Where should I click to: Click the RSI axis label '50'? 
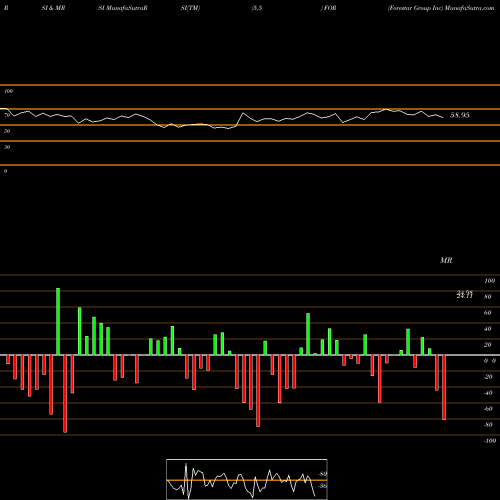tap(7, 131)
